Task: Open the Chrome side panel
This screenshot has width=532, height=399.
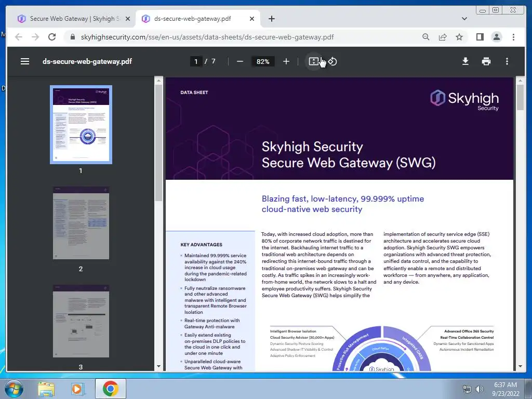Action: [480, 37]
